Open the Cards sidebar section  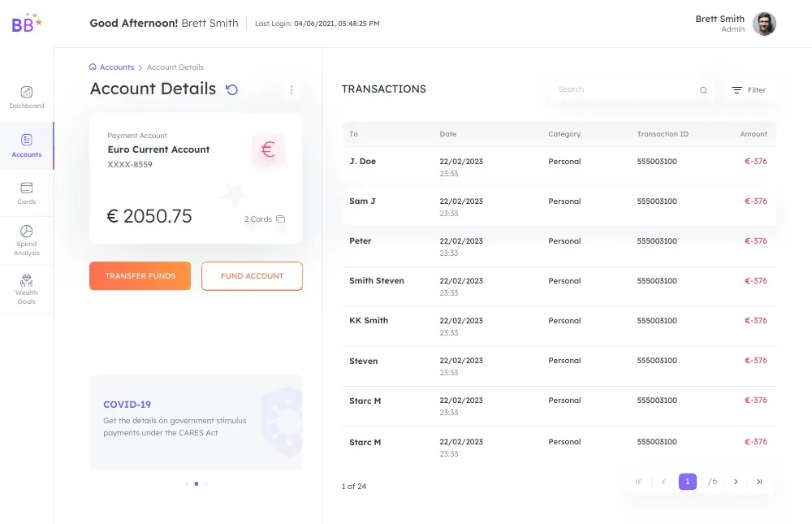tap(27, 193)
